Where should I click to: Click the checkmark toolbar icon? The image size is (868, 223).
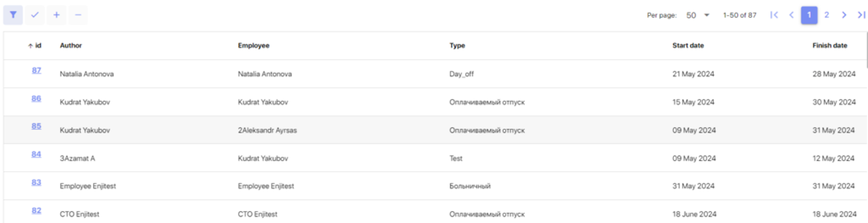(x=35, y=15)
